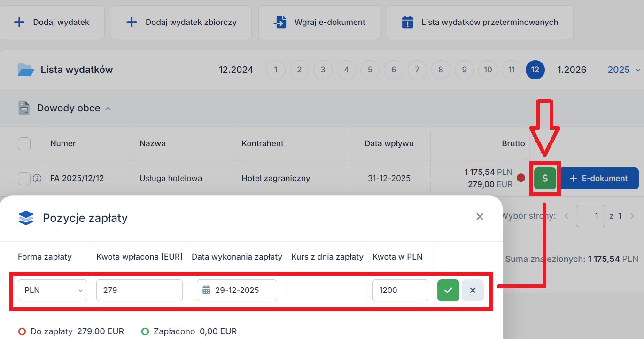Image resolution: width=644 pixels, height=339 pixels.
Task: Cancel payment row with X button
Action: (473, 290)
